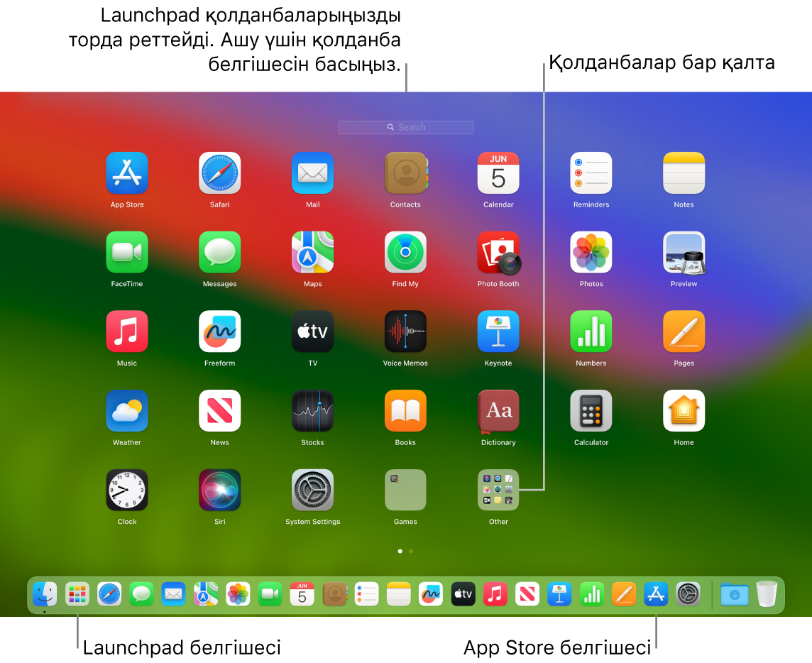The height and width of the screenshot is (663, 812).
Task: Open the Weather app
Action: pos(127,411)
